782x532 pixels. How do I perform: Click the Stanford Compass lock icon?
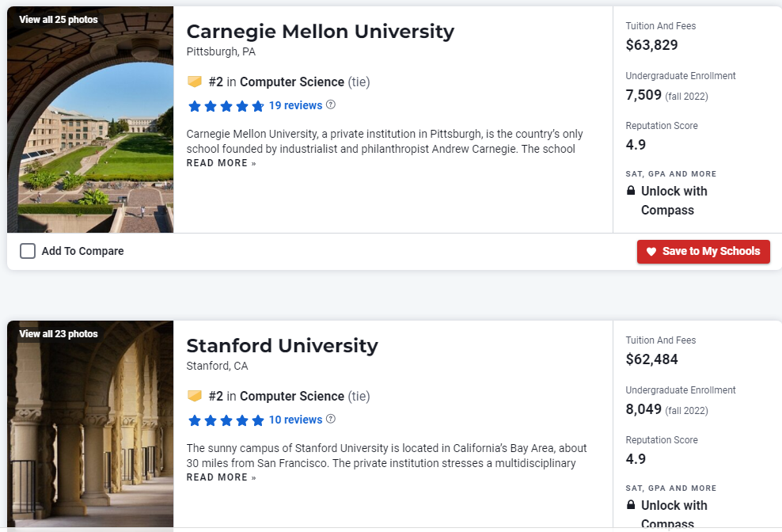pos(631,505)
